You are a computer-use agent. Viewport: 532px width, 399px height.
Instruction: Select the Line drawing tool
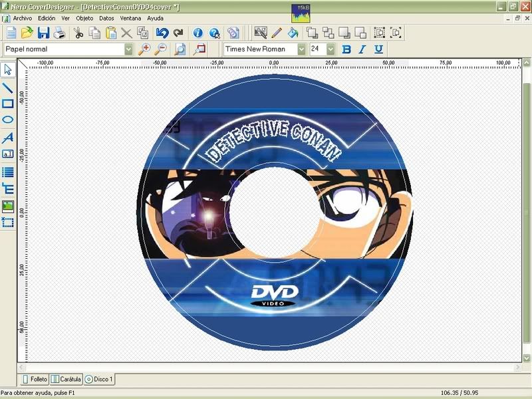pos(8,87)
